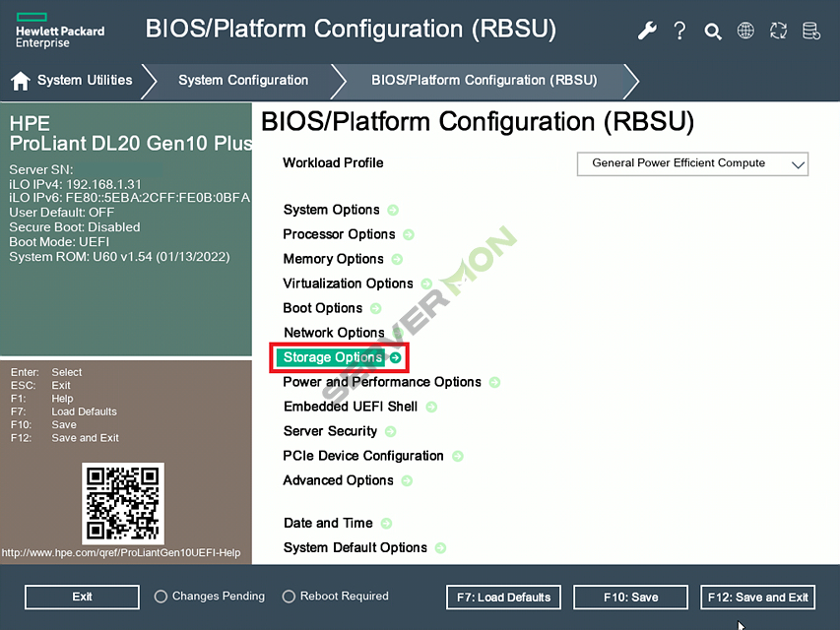Open the Workload Profile dropdown
The width and height of the screenshot is (840, 630).
pyautogui.click(x=692, y=164)
